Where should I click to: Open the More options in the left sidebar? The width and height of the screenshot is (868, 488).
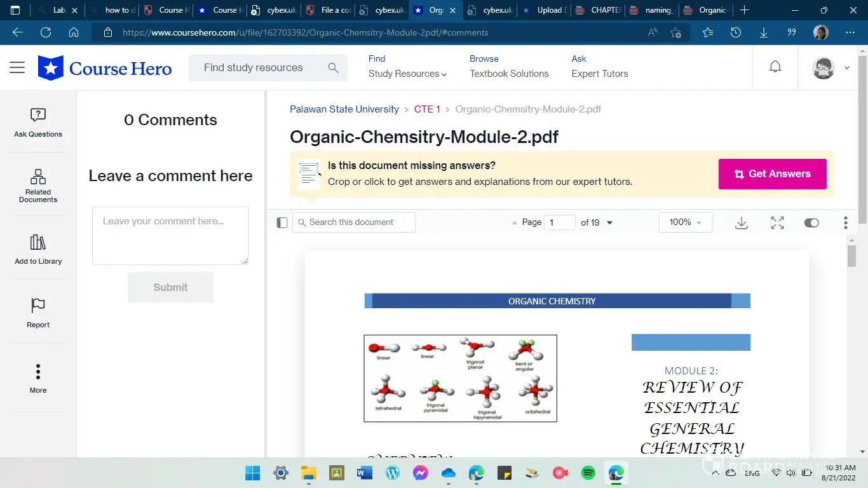pyautogui.click(x=38, y=378)
